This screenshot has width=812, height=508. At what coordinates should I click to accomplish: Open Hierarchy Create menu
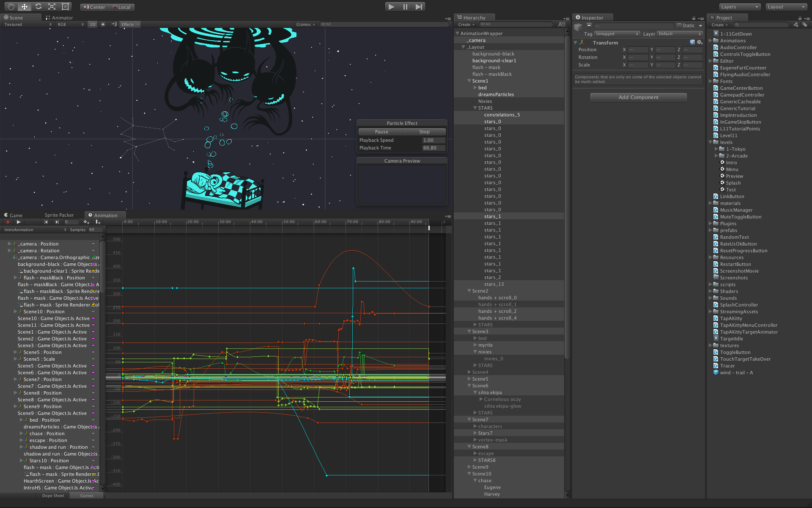(x=466, y=25)
